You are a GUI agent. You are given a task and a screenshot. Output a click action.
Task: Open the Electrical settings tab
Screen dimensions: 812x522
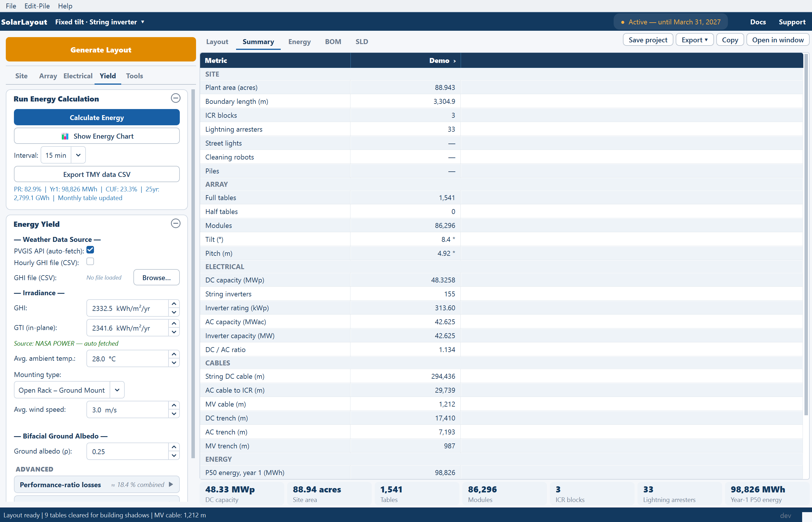78,76
